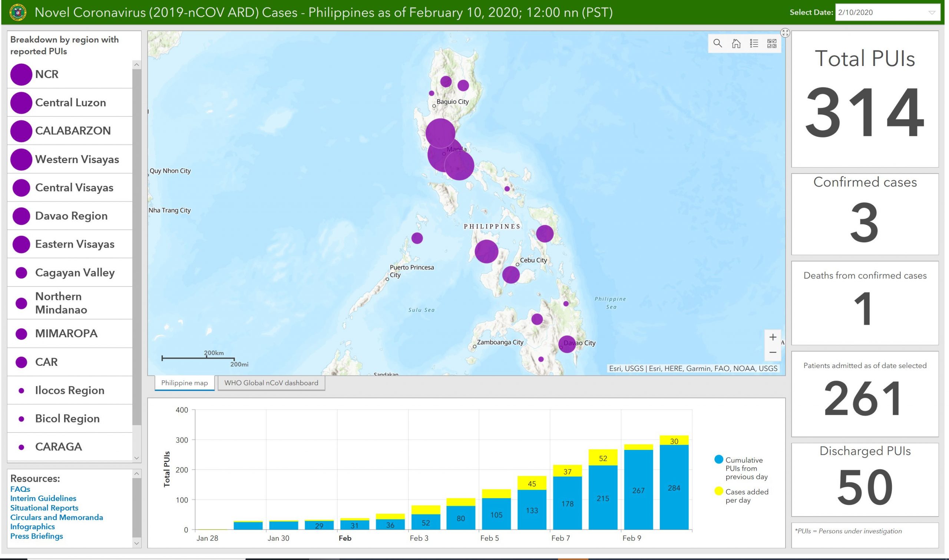The width and height of the screenshot is (949, 560).
Task: Select the Philippine map tab
Action: pyautogui.click(x=184, y=383)
